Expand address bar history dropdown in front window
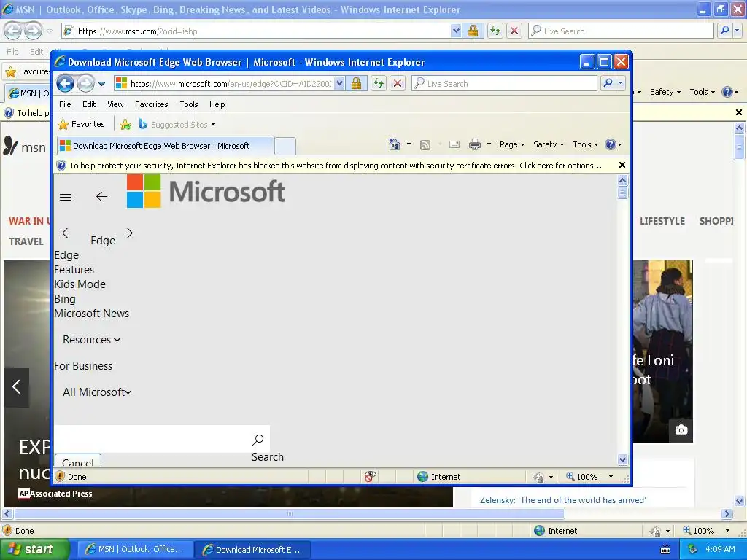747x560 pixels. [x=339, y=84]
